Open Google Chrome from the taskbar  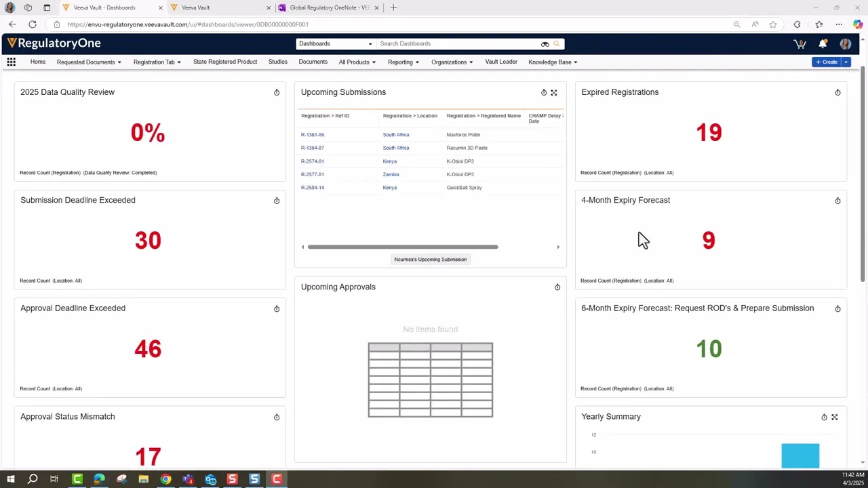165,479
